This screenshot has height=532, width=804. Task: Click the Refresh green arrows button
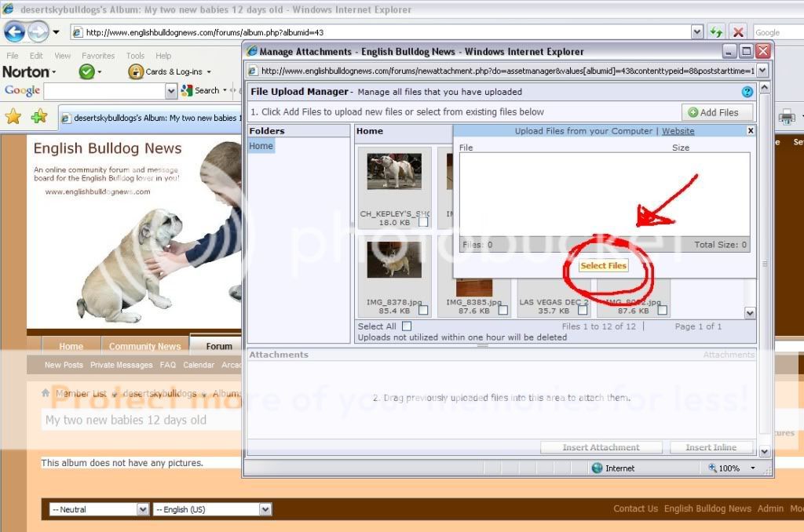point(715,32)
